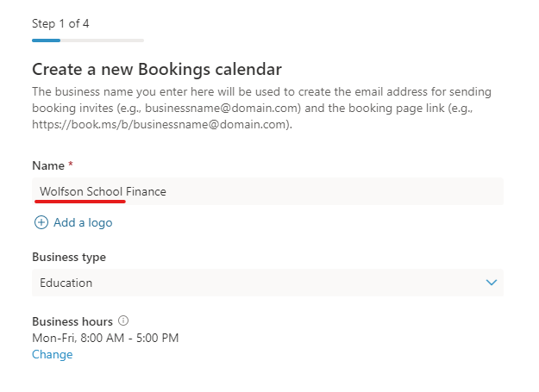Click the Business hours info icon
Image resolution: width=539 pixels, height=392 pixels.
[122, 320]
